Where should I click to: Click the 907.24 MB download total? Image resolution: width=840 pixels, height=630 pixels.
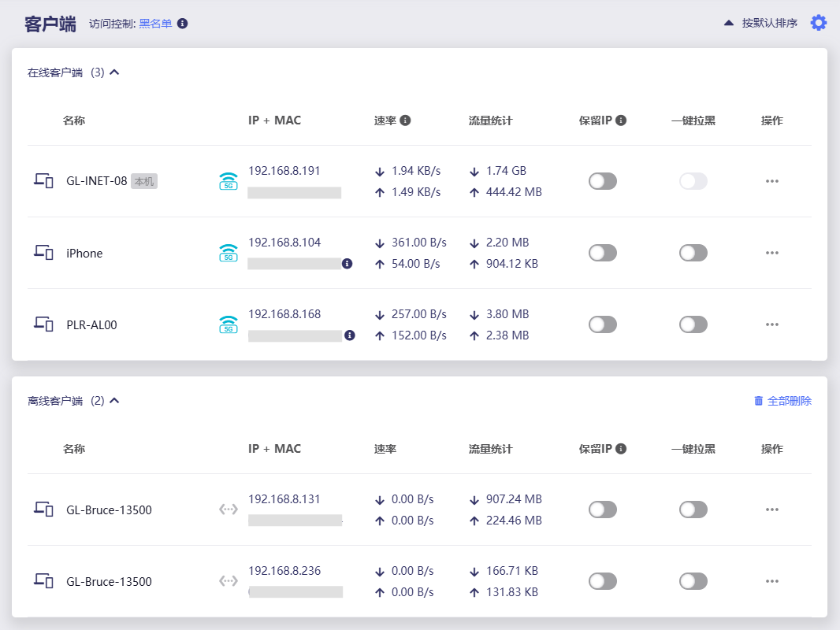click(x=514, y=499)
